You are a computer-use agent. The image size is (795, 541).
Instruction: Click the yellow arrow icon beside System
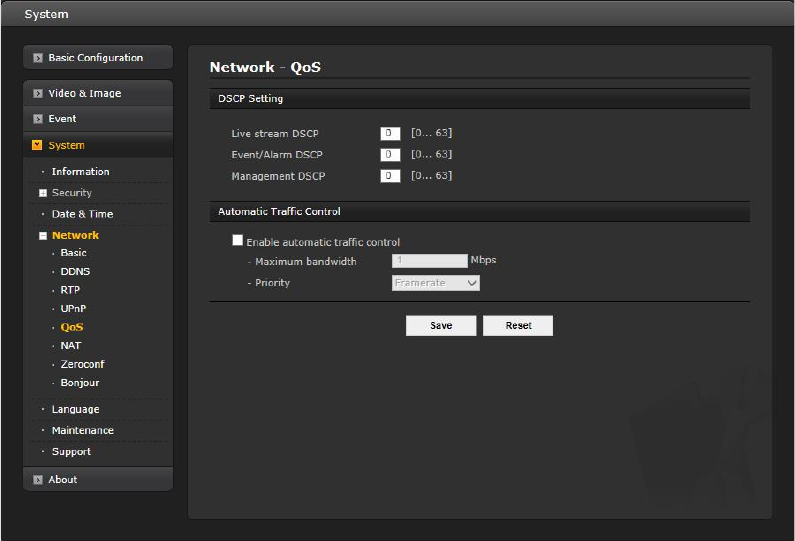click(37, 145)
